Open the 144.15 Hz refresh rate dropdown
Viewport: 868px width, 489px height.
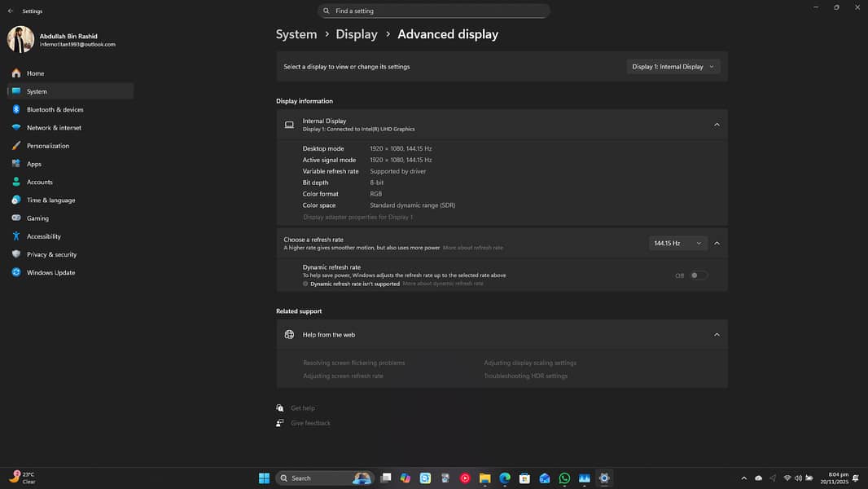[677, 243]
